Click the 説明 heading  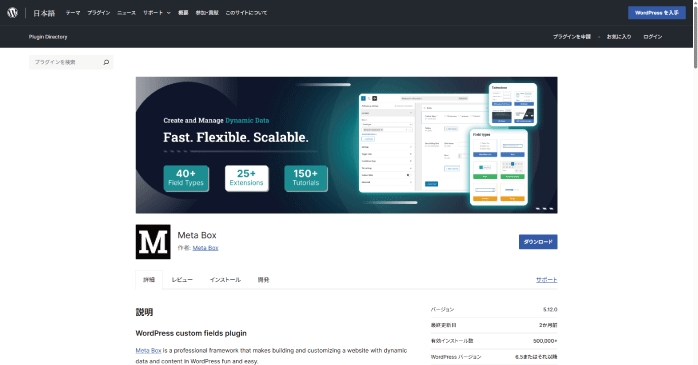point(144,312)
